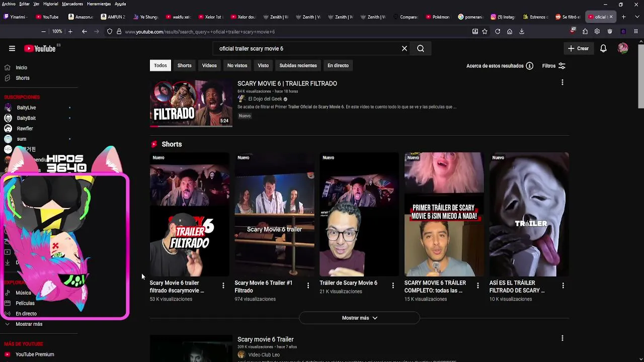Open the Marcadores menu
The width and height of the screenshot is (644, 362).
point(72,4)
